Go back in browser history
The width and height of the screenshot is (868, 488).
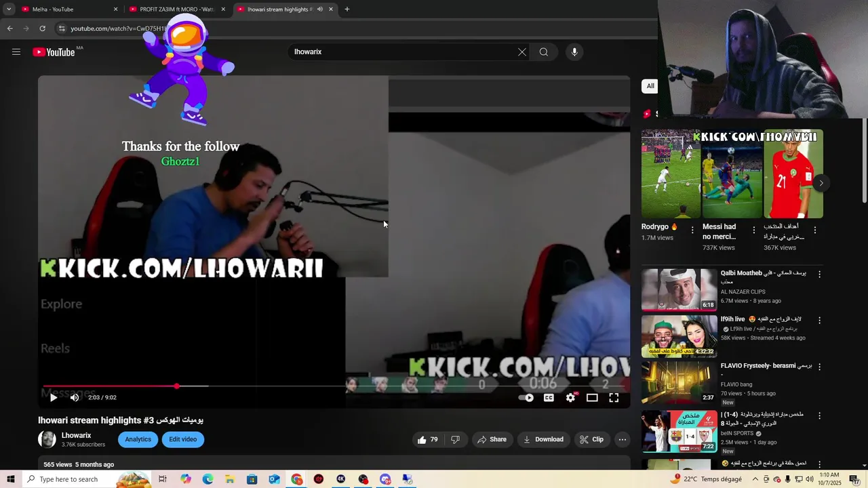pyautogui.click(x=10, y=28)
